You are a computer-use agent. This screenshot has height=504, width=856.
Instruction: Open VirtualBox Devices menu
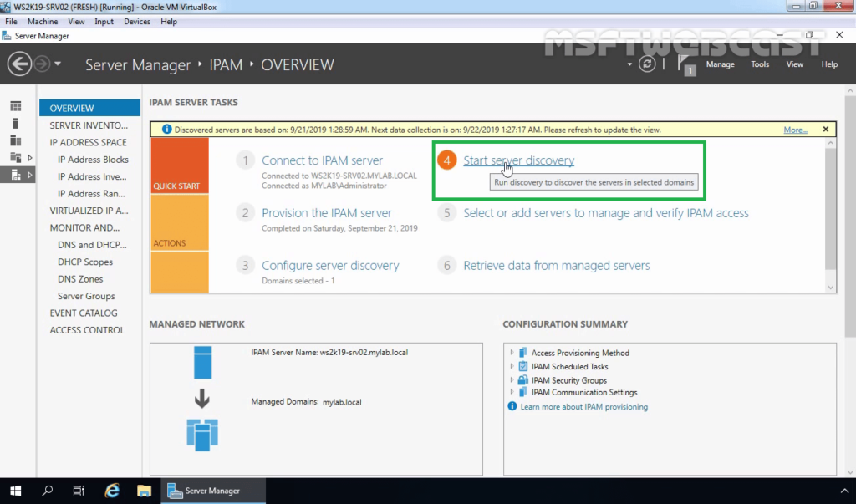tap(136, 21)
